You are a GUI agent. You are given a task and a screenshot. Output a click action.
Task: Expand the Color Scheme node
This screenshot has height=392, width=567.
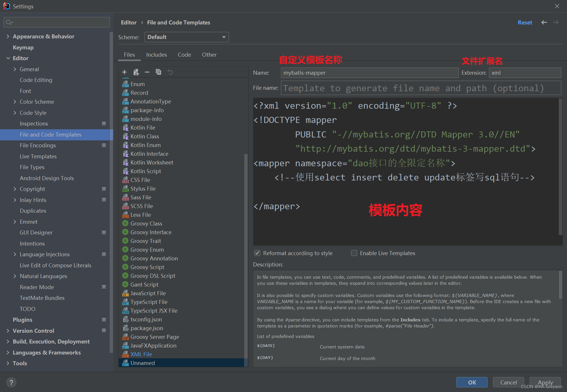[15, 102]
